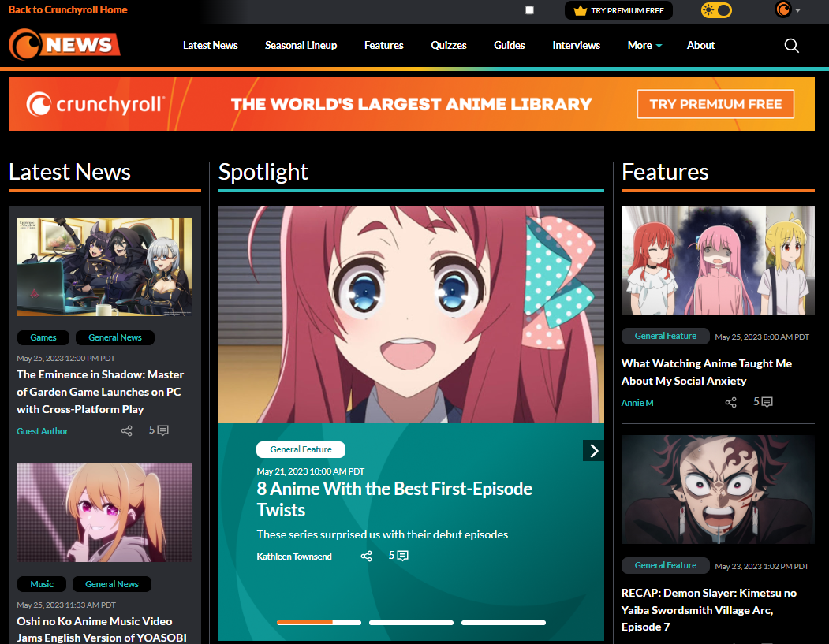Click the Crunchyroll logo in the banner

click(x=95, y=104)
